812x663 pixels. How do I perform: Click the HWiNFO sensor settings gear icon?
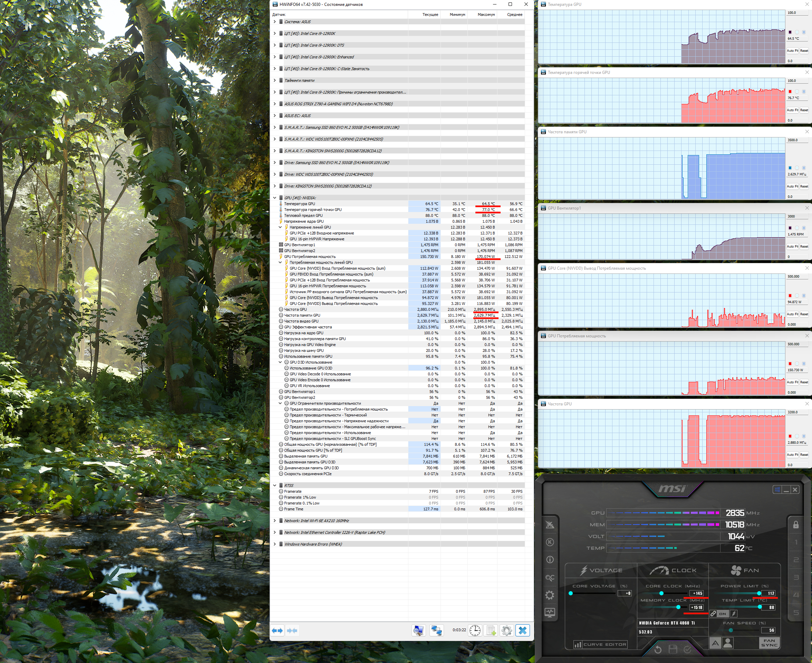[506, 631]
